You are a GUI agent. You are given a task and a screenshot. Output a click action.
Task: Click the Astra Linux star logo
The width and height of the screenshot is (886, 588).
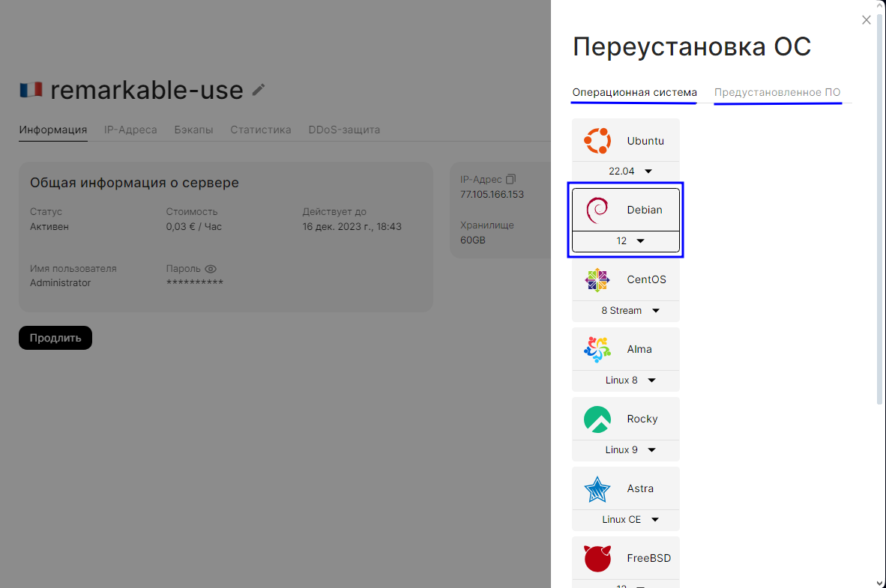pos(597,488)
